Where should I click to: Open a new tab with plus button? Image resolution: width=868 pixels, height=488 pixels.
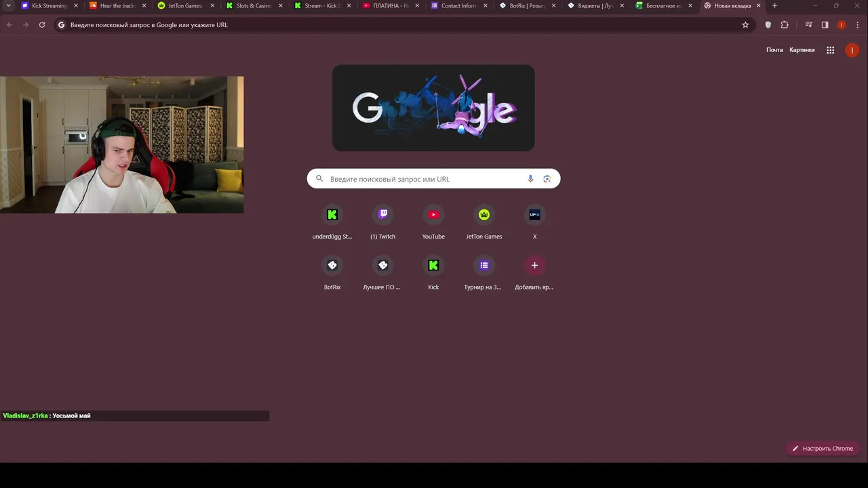coord(774,5)
